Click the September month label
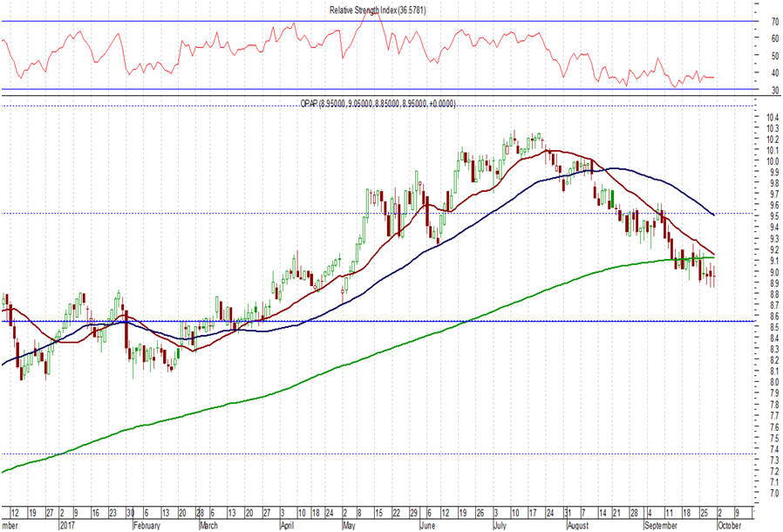 661,526
